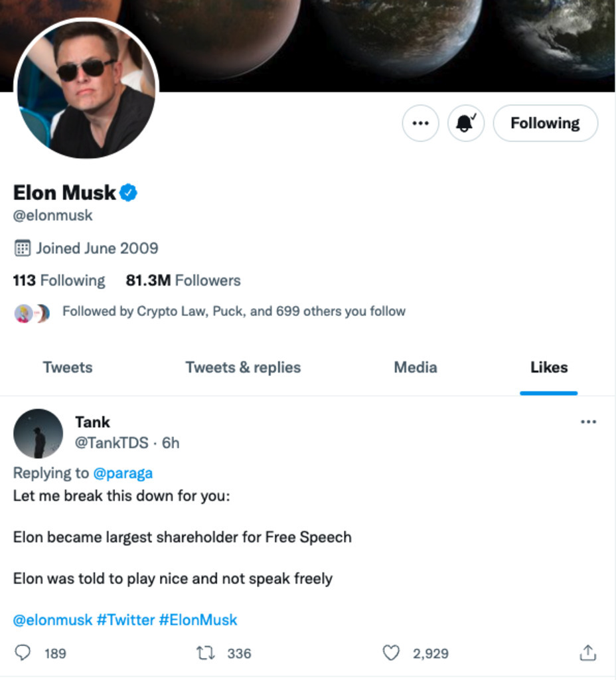
Task: Click the reply speech bubble icon
Action: coord(23,653)
